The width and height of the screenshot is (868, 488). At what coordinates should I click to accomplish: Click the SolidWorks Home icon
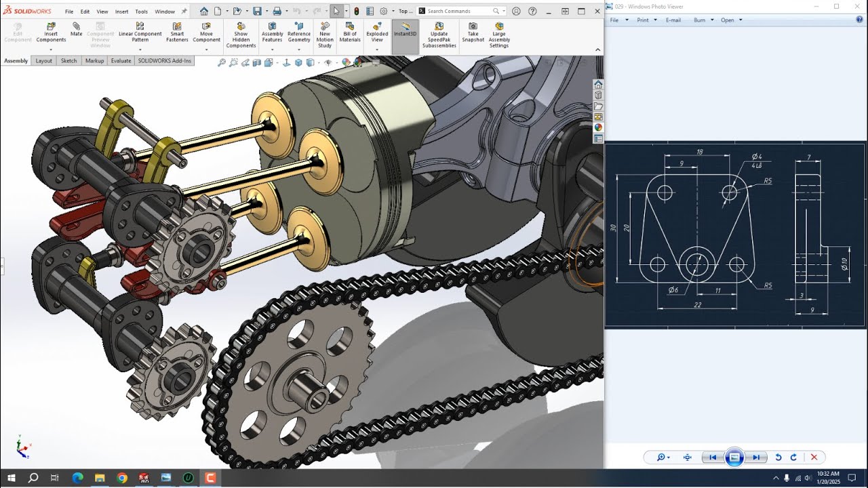tap(204, 11)
